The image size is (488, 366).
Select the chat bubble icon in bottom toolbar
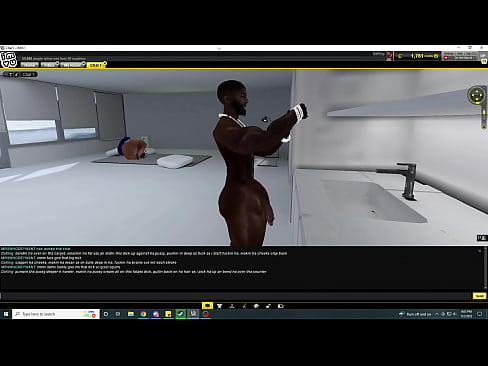[x=207, y=306]
